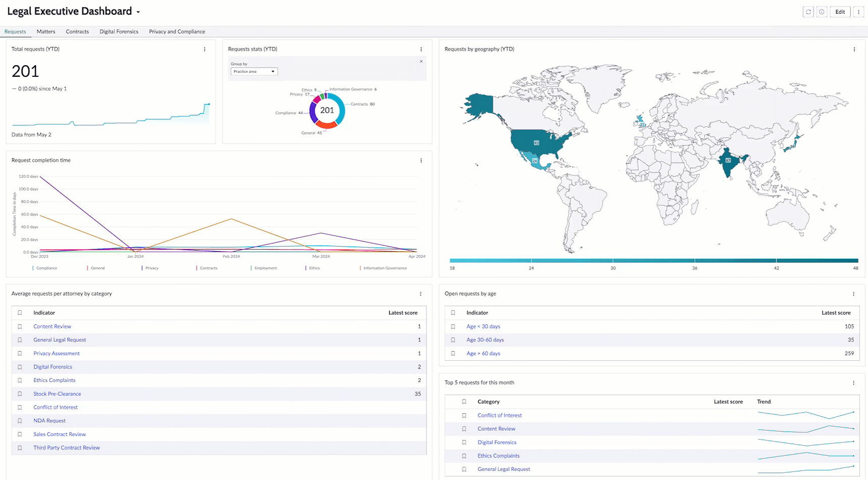This screenshot has width=868, height=480.
Task: Bookmark the Age 30-60 days indicator
Action: click(x=453, y=340)
